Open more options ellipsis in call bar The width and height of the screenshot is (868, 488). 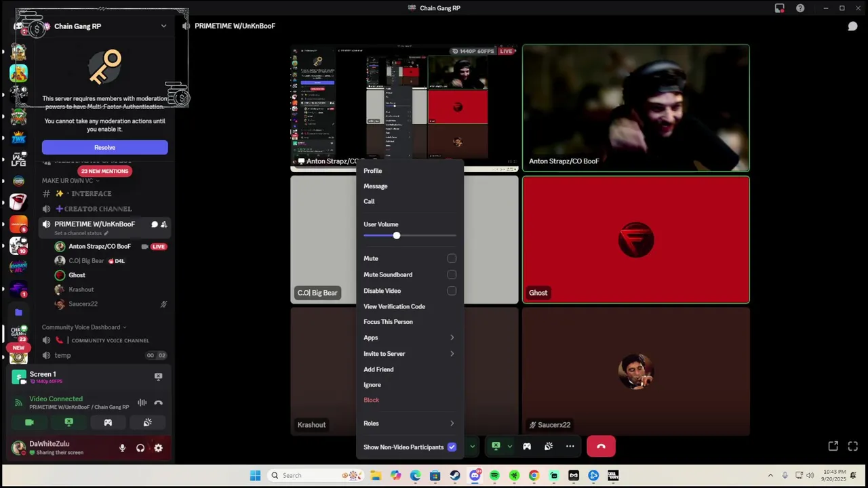pos(570,446)
